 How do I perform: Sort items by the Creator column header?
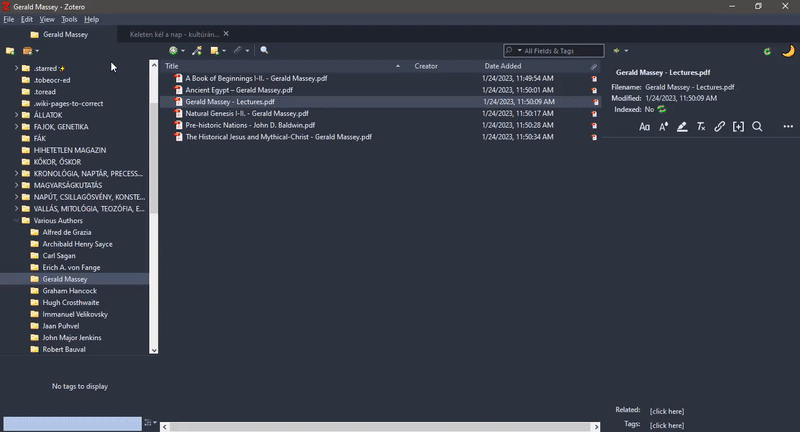coord(444,66)
